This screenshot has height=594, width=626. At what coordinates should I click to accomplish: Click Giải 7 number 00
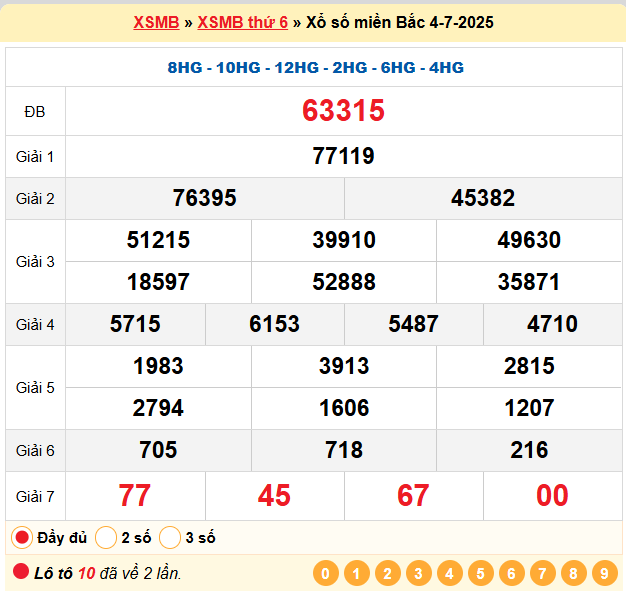click(552, 495)
